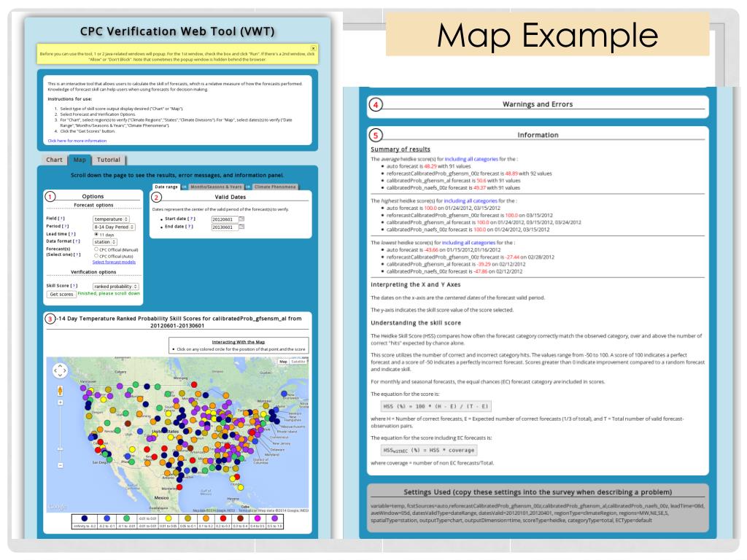Click the red station circle near Monterrey

click(x=179, y=486)
